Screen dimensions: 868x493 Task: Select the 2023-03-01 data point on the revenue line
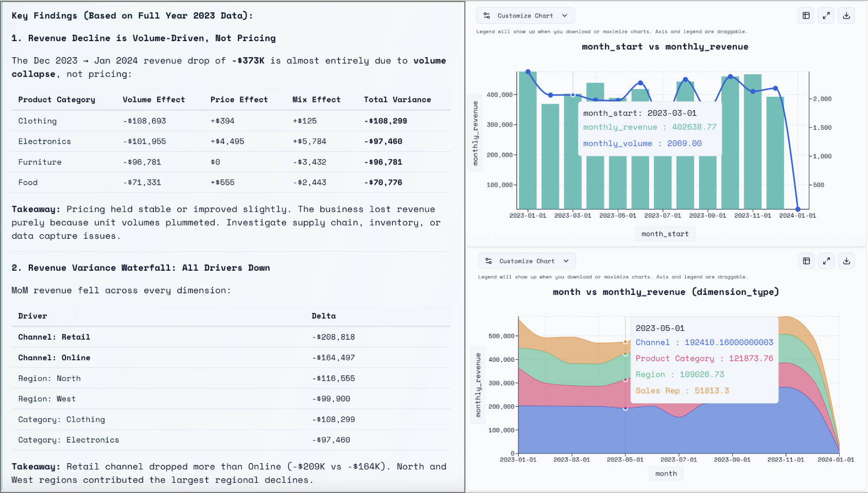click(x=572, y=95)
